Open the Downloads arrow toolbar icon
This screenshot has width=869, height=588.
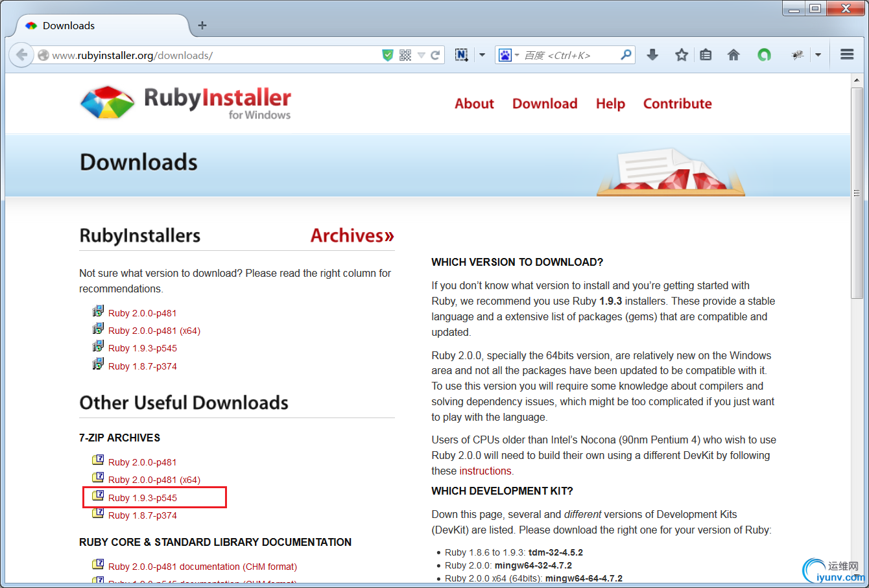pos(652,55)
